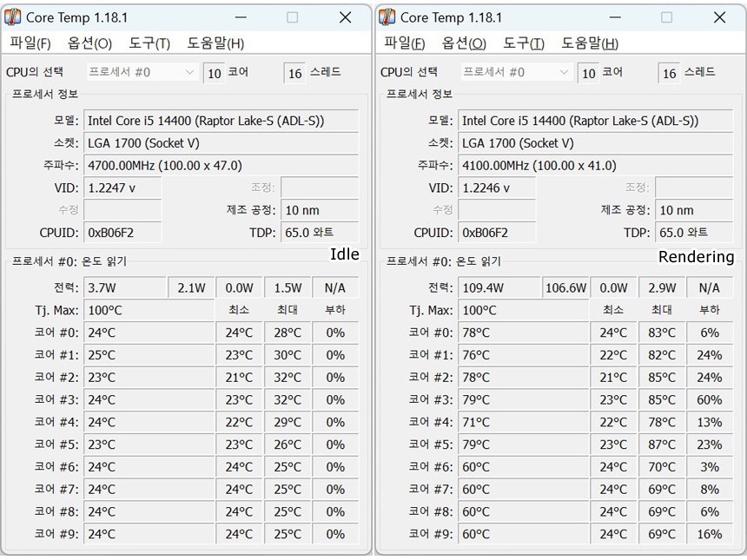Image resolution: width=747 pixels, height=560 pixels.
Task: Click 코어 #1 25°C temperature in Idle window
Action: (149, 355)
